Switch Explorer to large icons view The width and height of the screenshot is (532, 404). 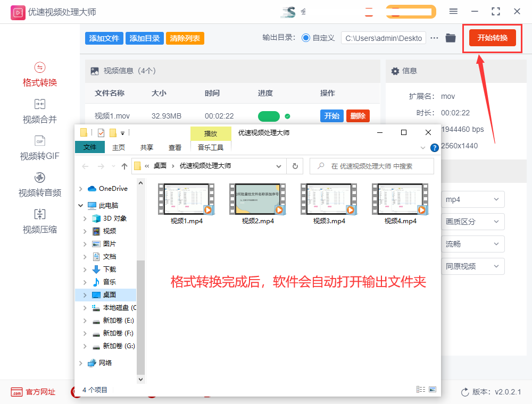[433, 390]
